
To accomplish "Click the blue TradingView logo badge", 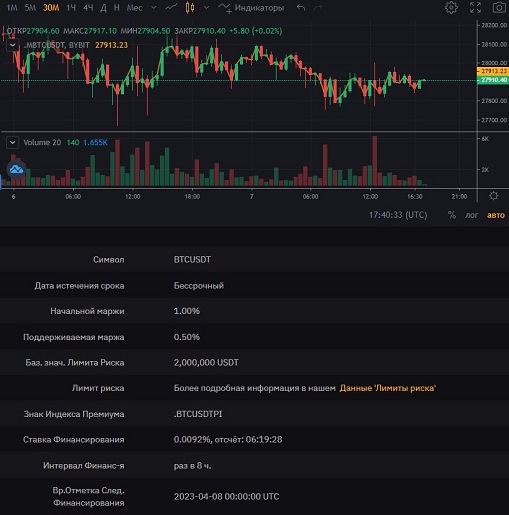I will coord(16,169).
